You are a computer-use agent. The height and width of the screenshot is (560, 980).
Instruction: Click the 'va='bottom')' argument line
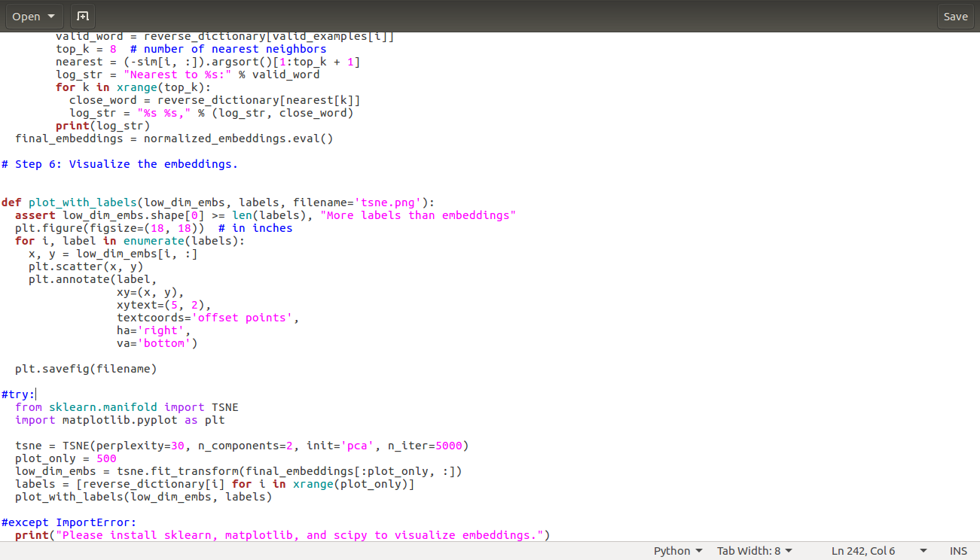[157, 343]
